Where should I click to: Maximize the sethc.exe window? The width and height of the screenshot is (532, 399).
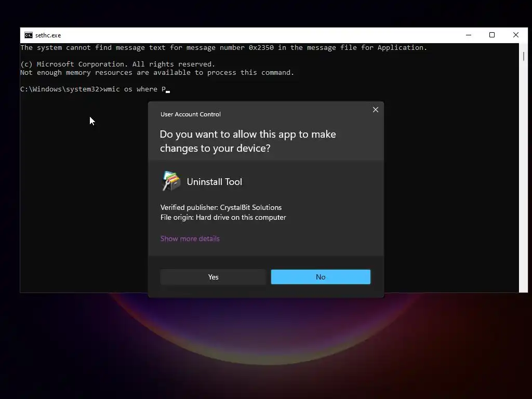click(492, 35)
